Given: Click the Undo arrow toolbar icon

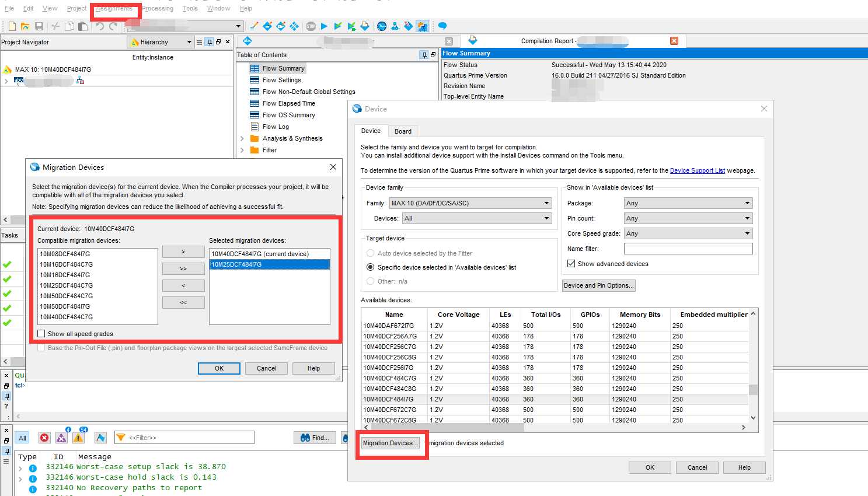Looking at the screenshot, I should point(100,26).
